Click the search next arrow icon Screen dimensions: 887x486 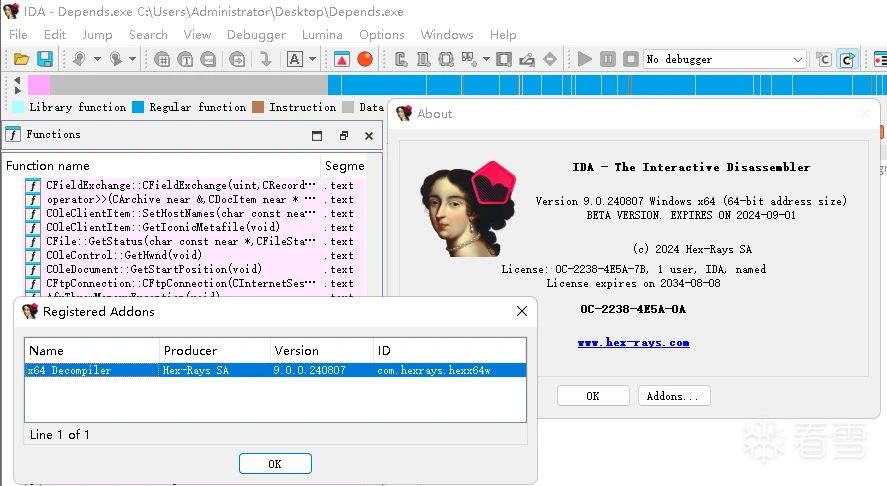point(237,59)
